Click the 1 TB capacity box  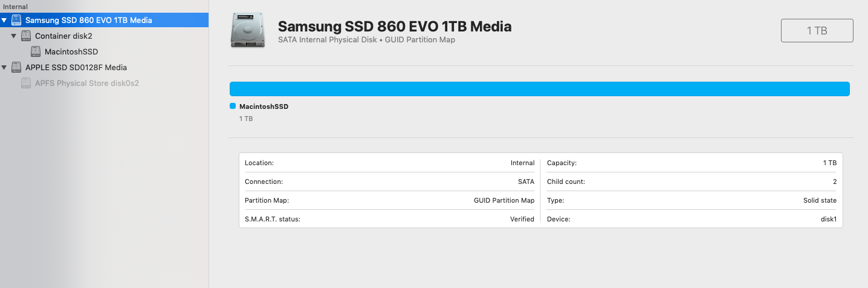point(817,31)
